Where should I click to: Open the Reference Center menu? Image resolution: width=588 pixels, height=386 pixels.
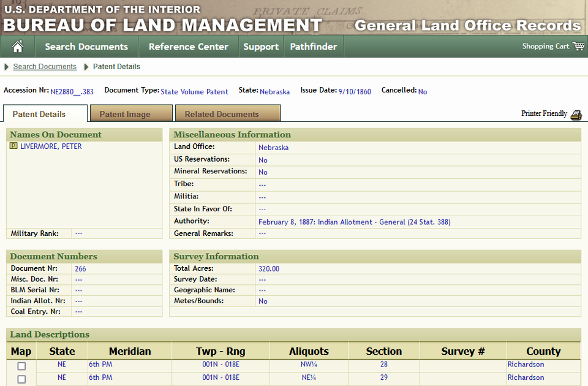click(x=189, y=47)
